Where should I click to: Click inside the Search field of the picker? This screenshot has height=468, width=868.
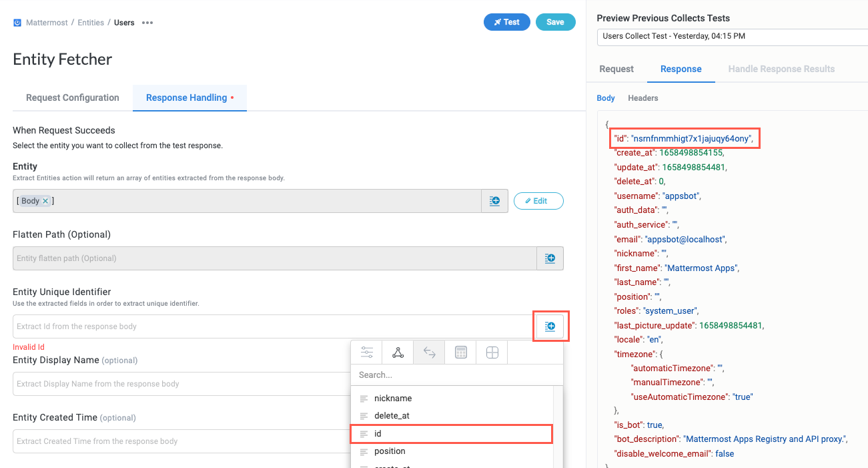[456, 375]
